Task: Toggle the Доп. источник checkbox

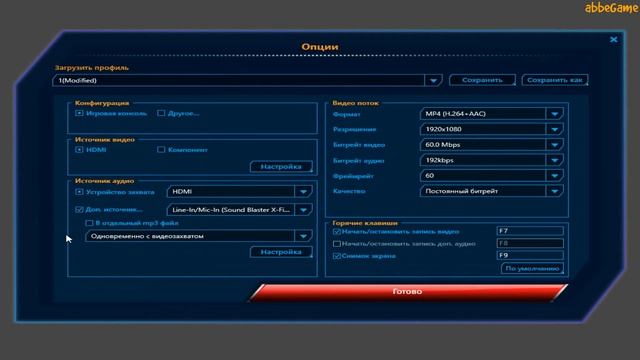Action: pyautogui.click(x=79, y=209)
